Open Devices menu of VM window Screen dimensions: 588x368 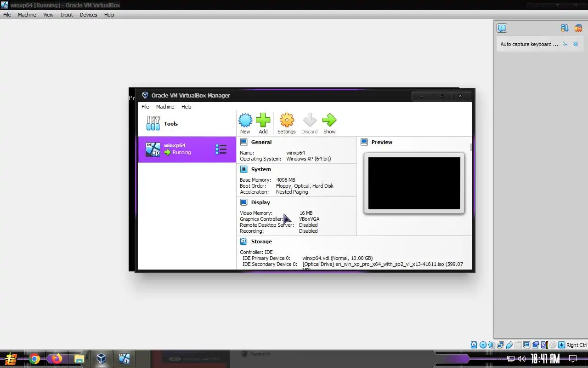point(88,15)
